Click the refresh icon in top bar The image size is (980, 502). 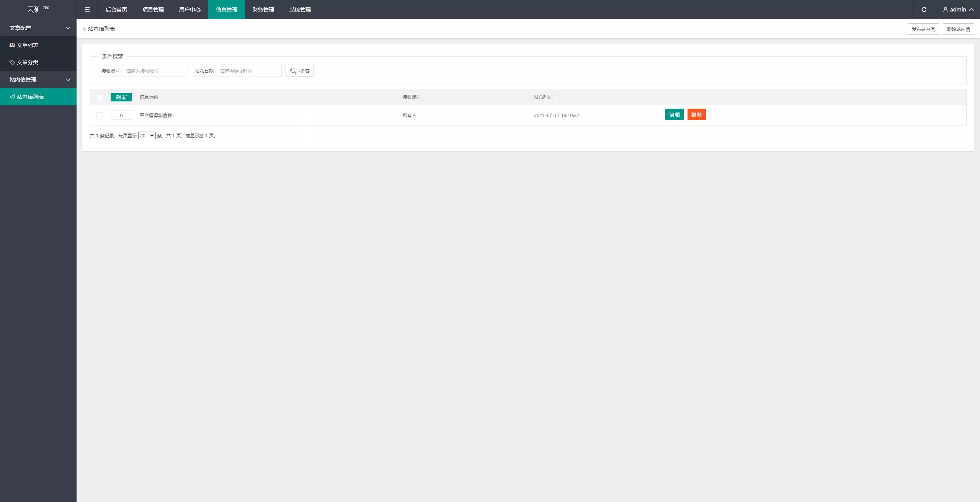tap(924, 10)
